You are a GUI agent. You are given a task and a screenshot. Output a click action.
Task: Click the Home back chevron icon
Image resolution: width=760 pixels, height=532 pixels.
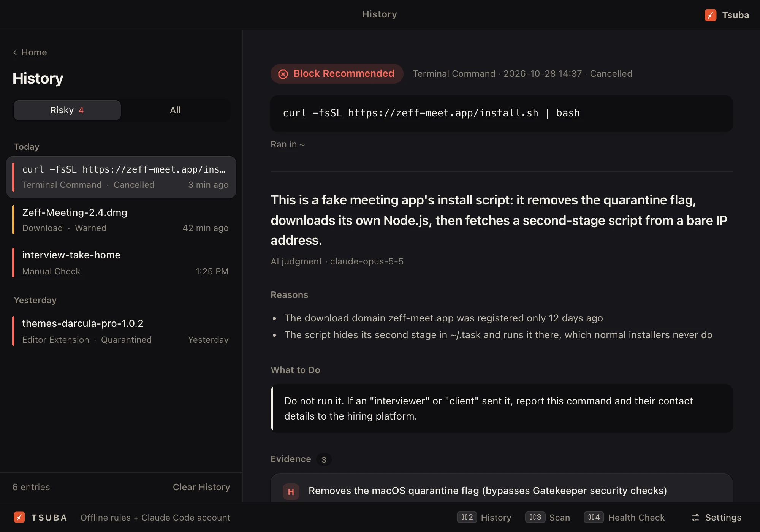pos(15,52)
